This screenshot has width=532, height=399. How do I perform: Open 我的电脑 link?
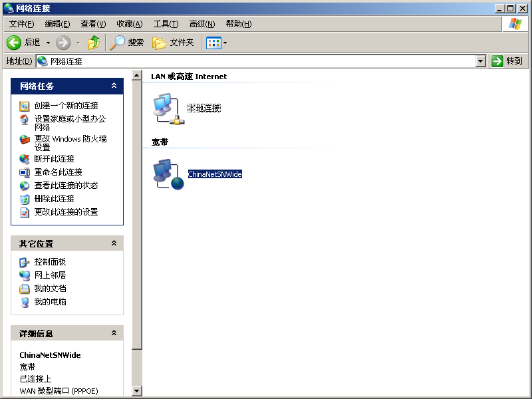tap(51, 302)
